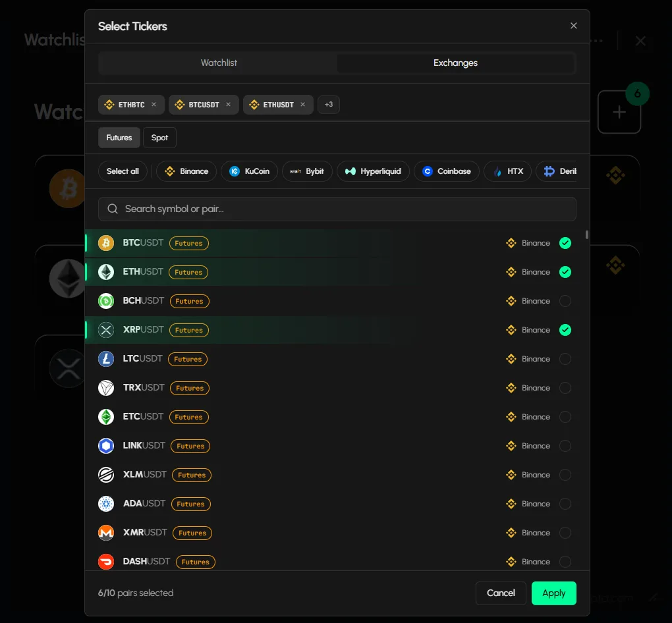Click the Dash icon in DASHUSDT row
This screenshot has width=672, height=623.
point(106,562)
